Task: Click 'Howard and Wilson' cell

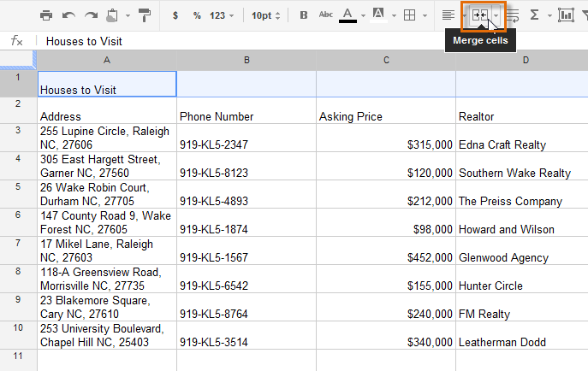Action: click(x=522, y=222)
